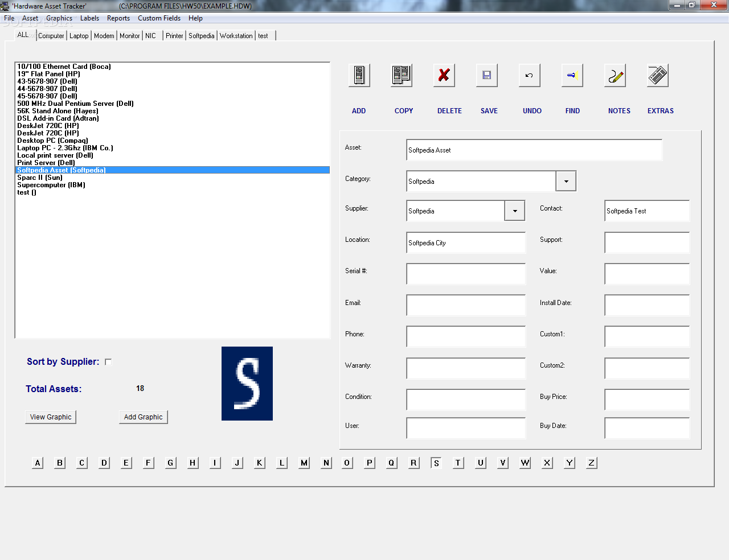Filter assets by letter L button
This screenshot has height=560, width=729.
(x=282, y=463)
